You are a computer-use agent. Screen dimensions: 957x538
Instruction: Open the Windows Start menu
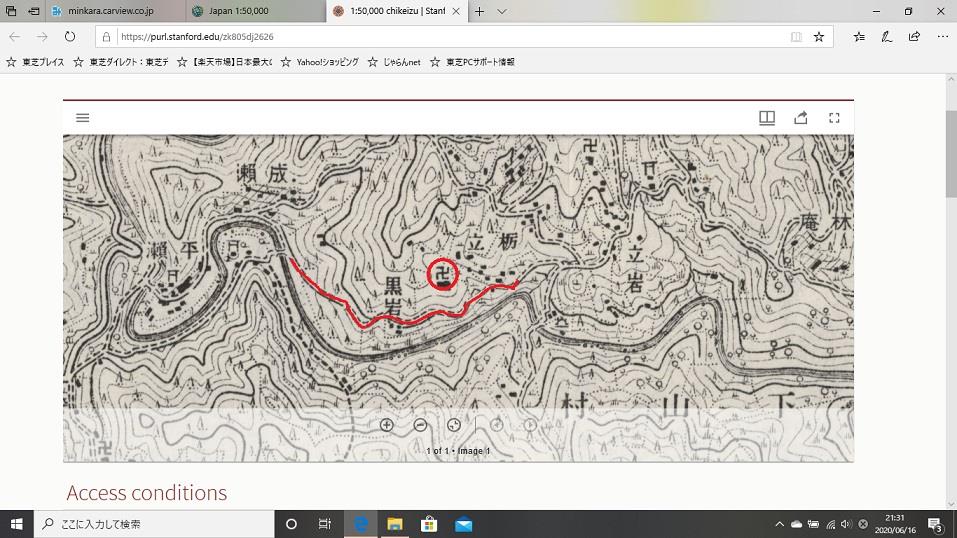(16, 524)
